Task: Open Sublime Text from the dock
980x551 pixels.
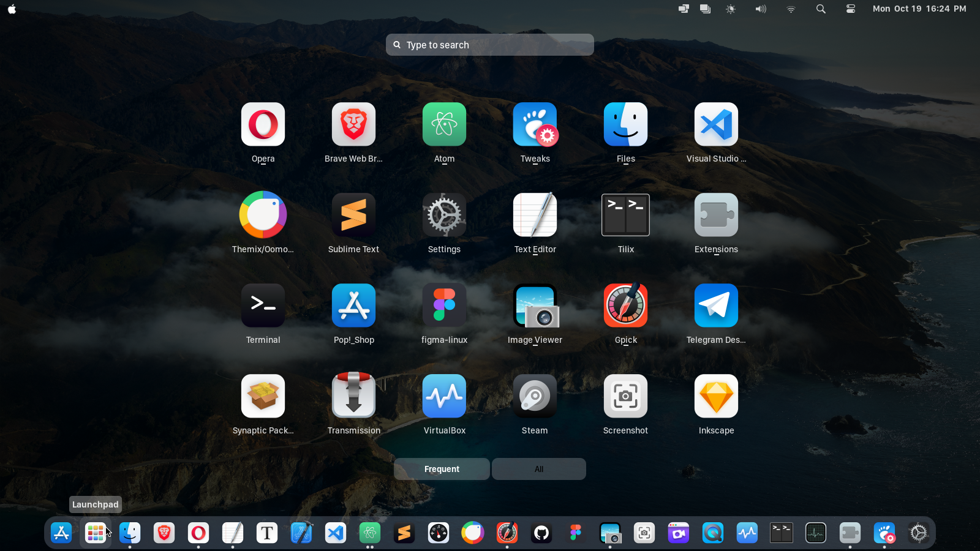Action: pos(404,533)
